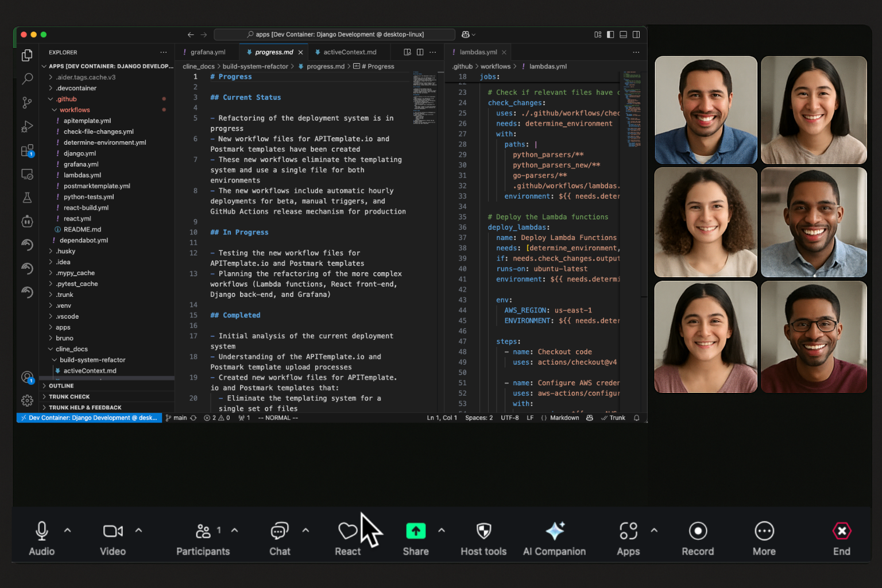Open the Search view in activity bar
This screenshot has width=882, height=588.
[27, 79]
